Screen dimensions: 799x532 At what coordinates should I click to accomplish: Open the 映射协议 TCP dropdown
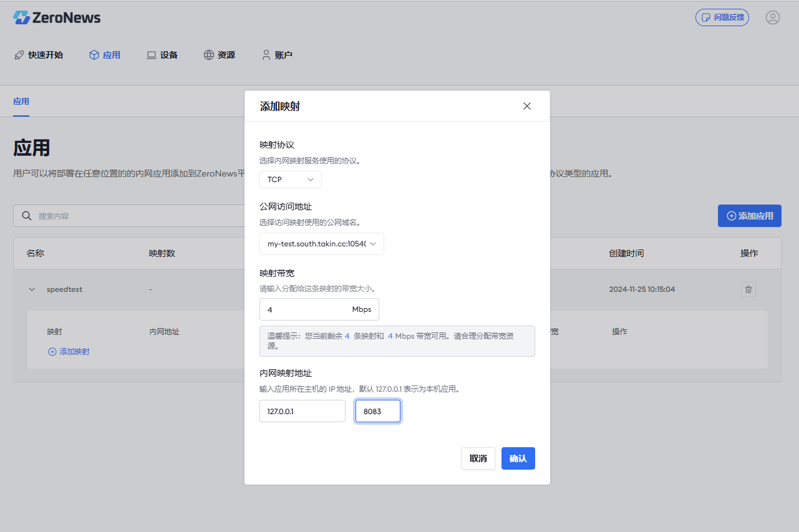(x=290, y=179)
